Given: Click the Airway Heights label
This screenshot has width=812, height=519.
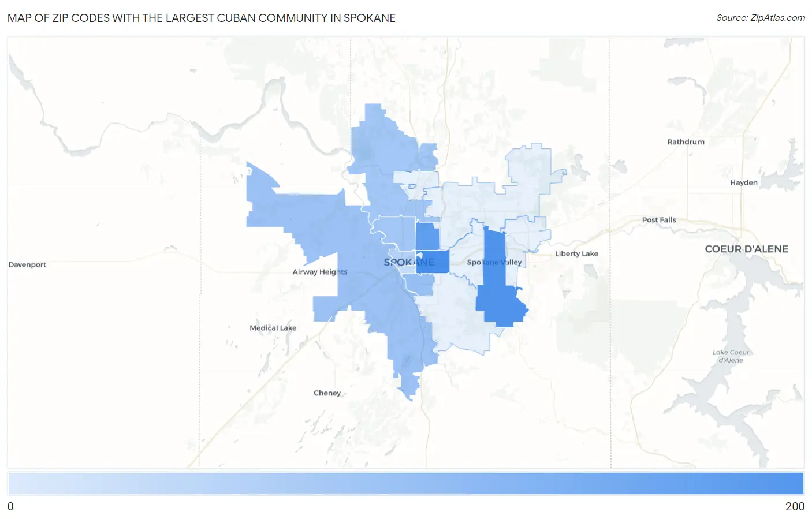Looking at the screenshot, I should click(320, 272).
